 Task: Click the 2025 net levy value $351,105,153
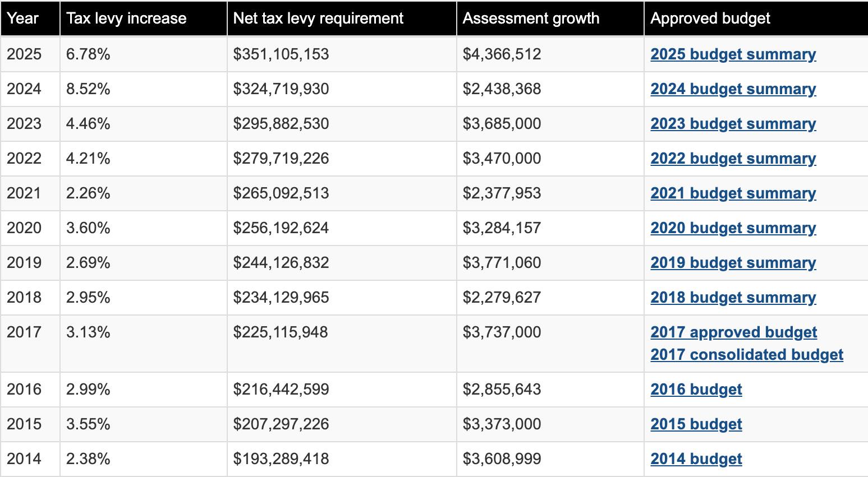[x=281, y=54]
